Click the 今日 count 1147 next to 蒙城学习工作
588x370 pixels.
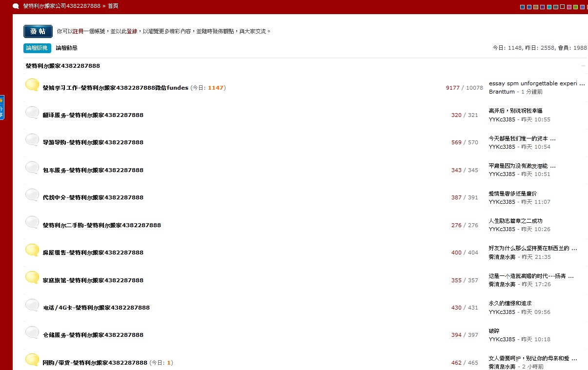216,88
